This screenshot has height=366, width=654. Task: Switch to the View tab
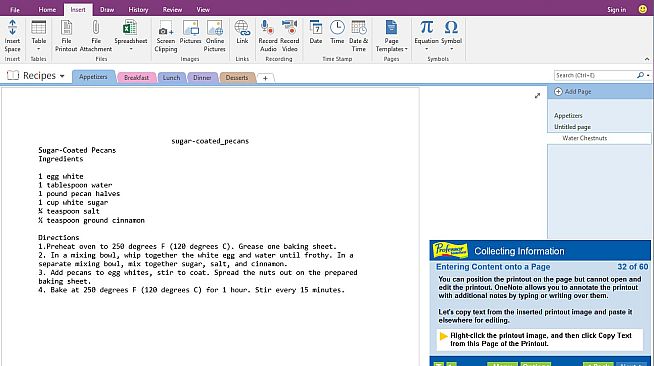[x=203, y=9]
